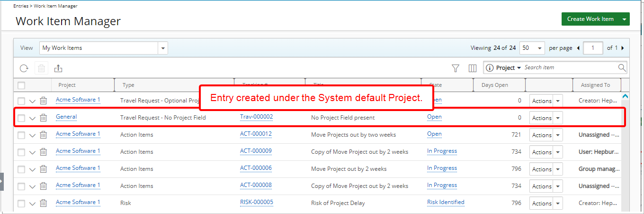The width and height of the screenshot is (644, 214).
Task: Open the My Work Items view dropdown
Action: click(x=163, y=48)
